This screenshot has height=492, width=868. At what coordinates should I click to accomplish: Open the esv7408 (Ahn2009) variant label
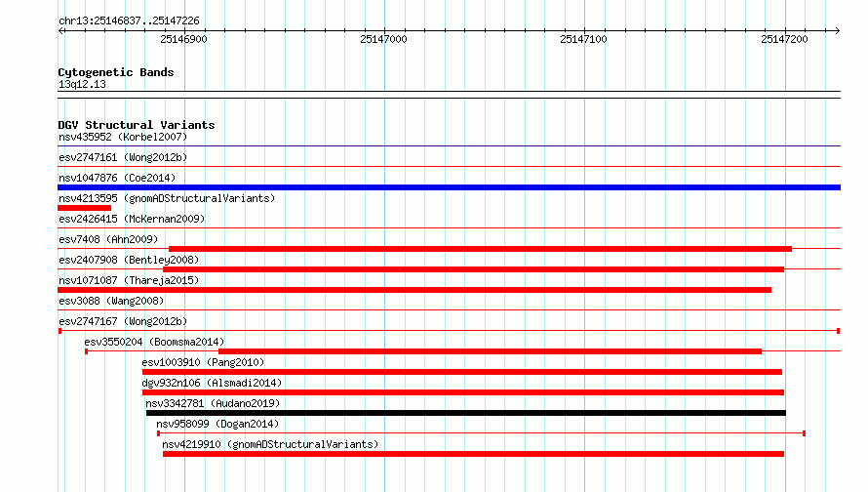click(108, 239)
